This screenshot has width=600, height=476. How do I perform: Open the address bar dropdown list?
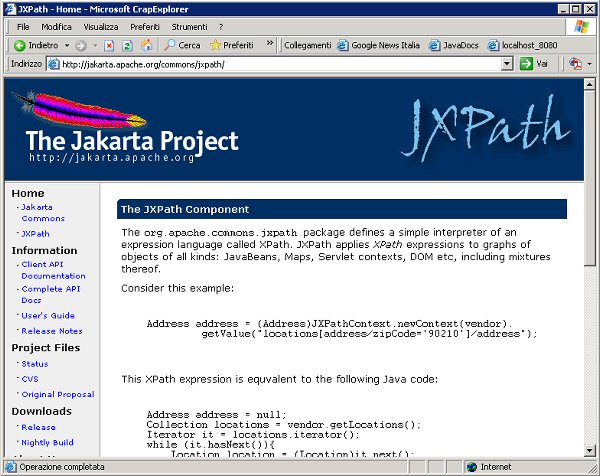click(507, 64)
